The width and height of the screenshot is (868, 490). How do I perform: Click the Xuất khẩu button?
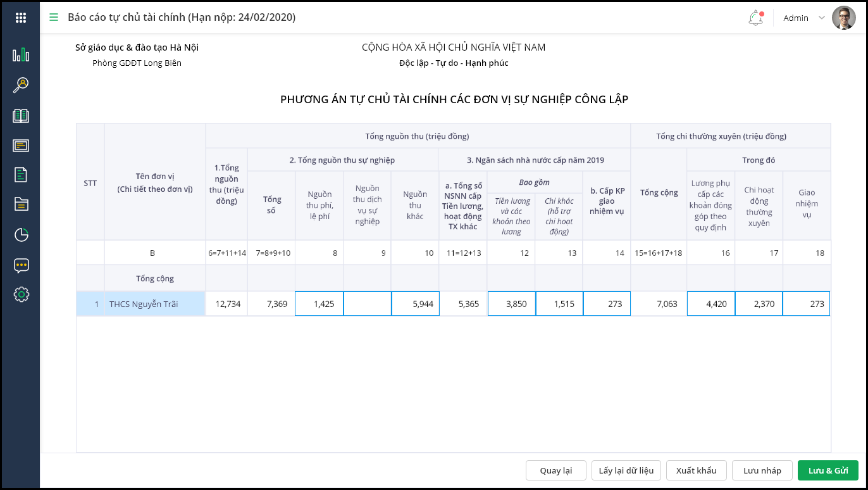pyautogui.click(x=697, y=470)
